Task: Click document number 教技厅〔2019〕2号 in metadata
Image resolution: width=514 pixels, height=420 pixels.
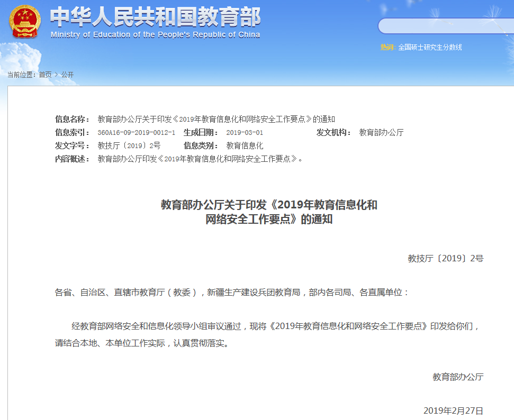Action: [x=129, y=145]
